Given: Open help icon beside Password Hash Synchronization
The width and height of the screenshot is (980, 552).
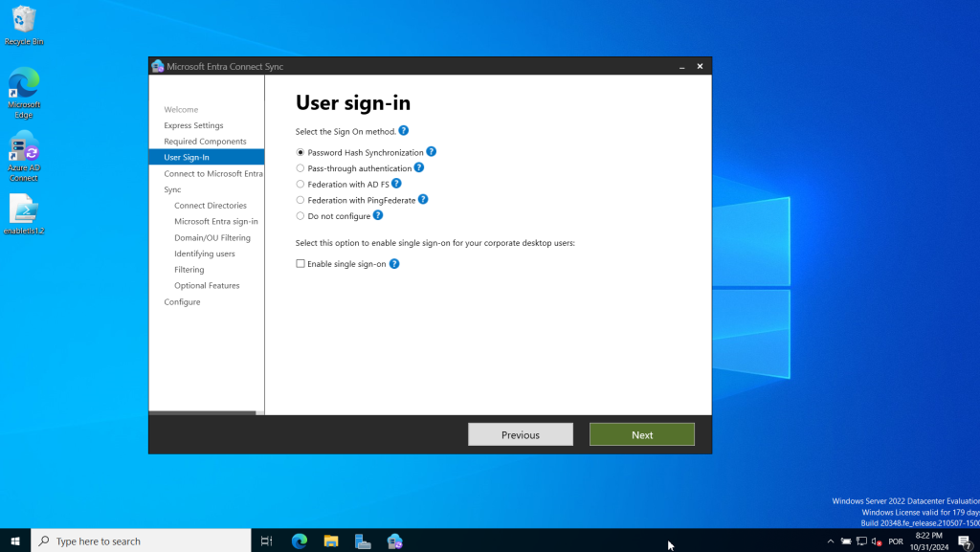Looking at the screenshot, I should (x=432, y=152).
